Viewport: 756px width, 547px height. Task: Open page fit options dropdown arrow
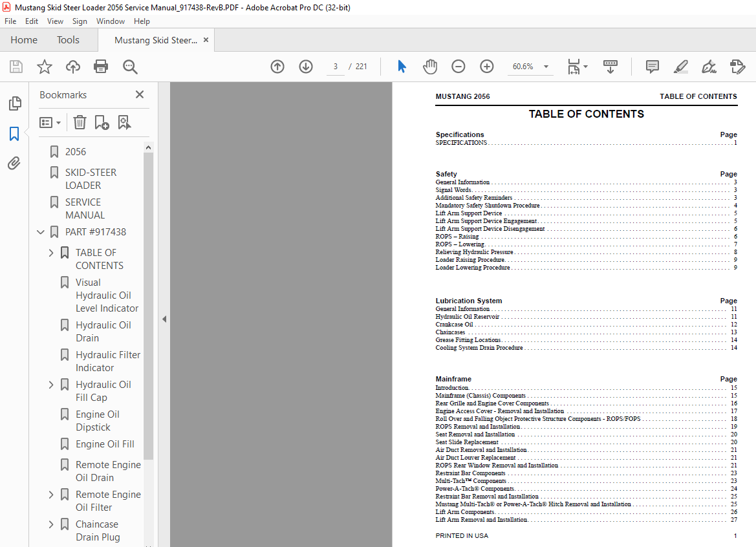[586, 67]
